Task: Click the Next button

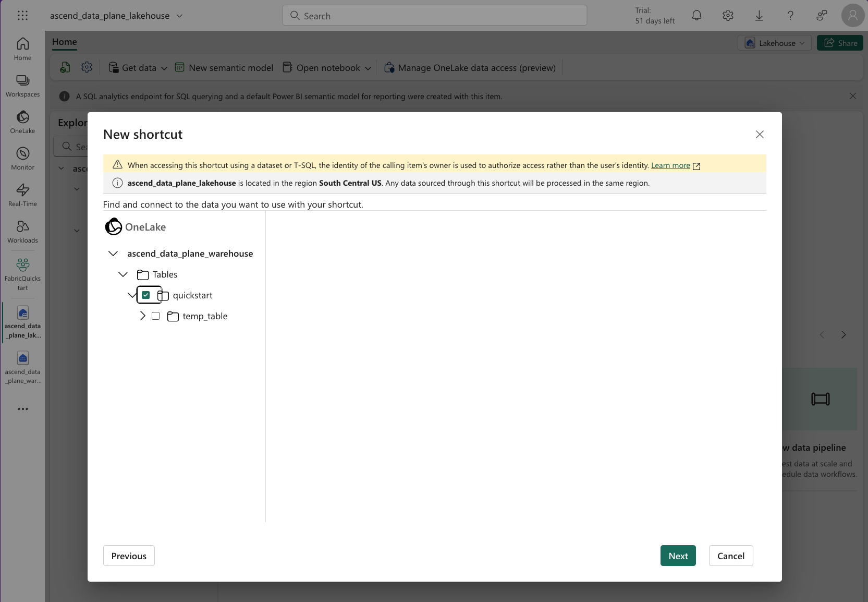Action: 678,556
